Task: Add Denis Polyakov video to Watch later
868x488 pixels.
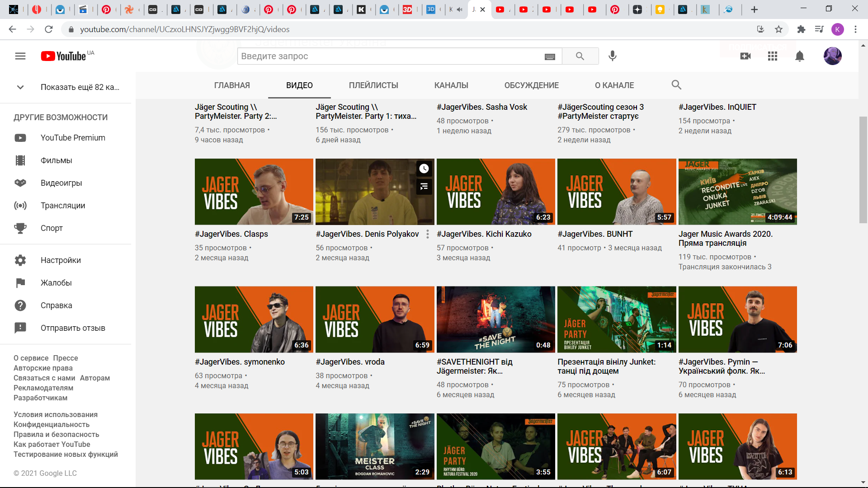Action: (x=424, y=169)
